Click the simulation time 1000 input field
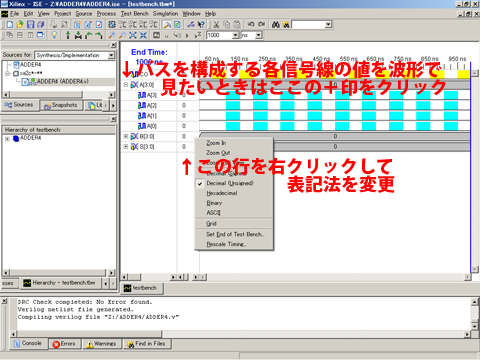This screenshot has width=480, height=360. 219,35
